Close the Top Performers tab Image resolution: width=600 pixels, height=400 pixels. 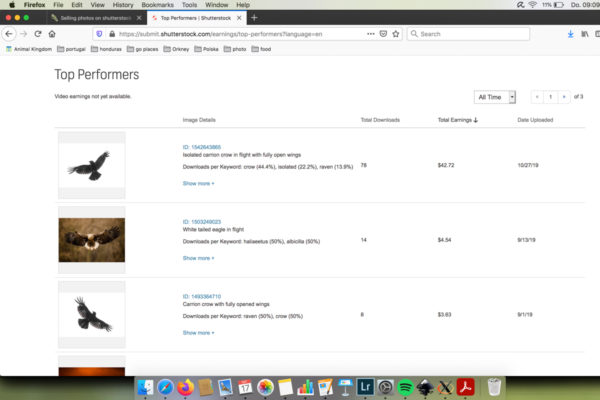(x=239, y=18)
